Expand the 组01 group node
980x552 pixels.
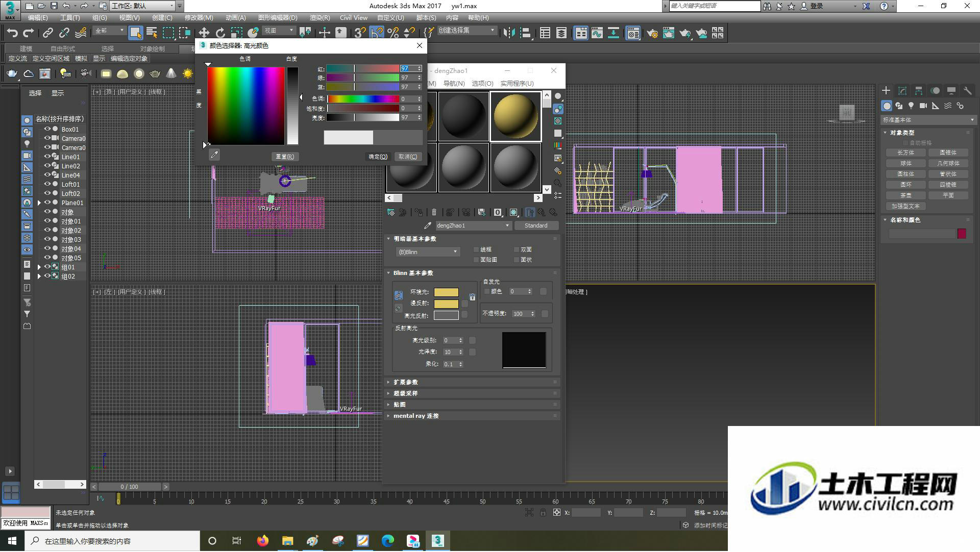[39, 267]
